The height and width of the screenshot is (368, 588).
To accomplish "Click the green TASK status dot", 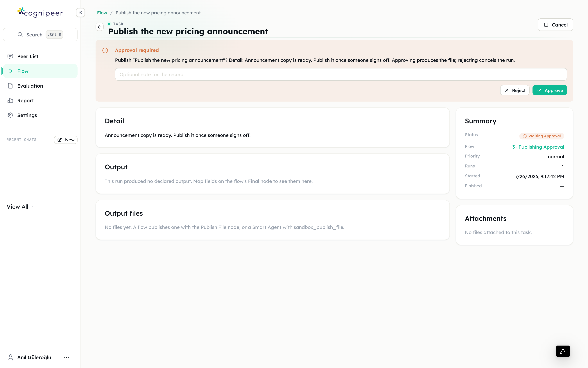I will (109, 24).
